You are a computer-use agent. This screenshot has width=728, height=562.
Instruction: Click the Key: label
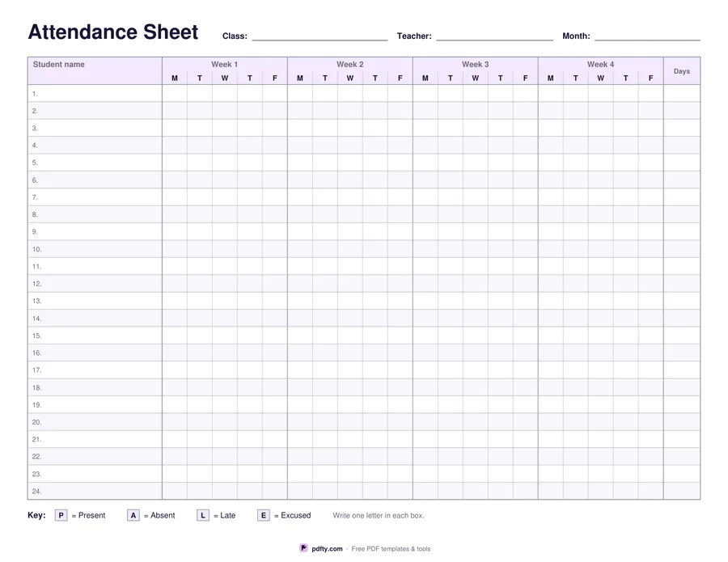tap(36, 515)
